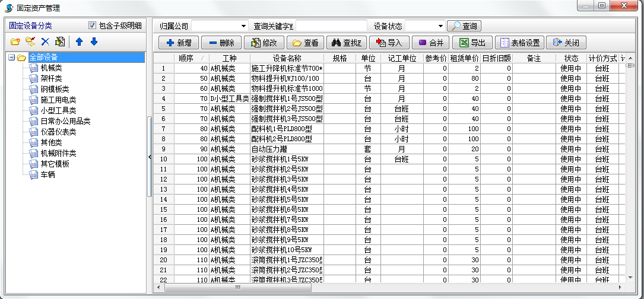Click 查询 search button
Image resolution: width=644 pixels, height=299 pixels.
click(464, 26)
